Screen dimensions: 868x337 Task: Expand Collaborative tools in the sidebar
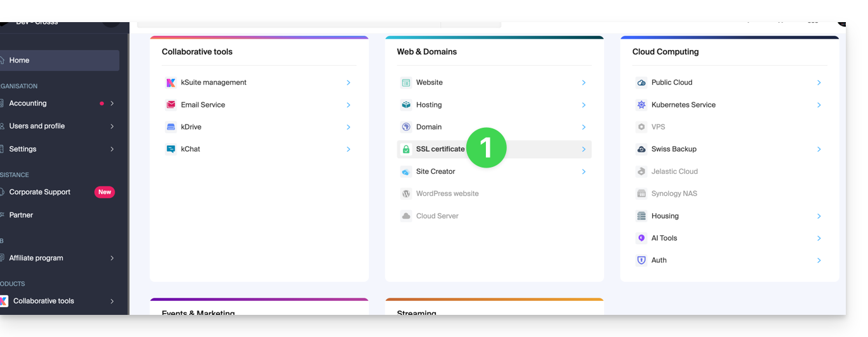coord(112,302)
